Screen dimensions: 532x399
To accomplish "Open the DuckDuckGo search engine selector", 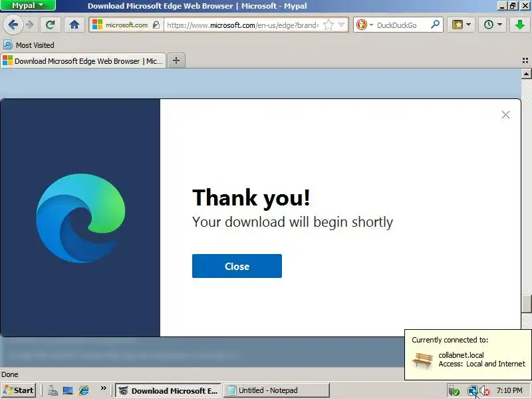I will [364, 25].
